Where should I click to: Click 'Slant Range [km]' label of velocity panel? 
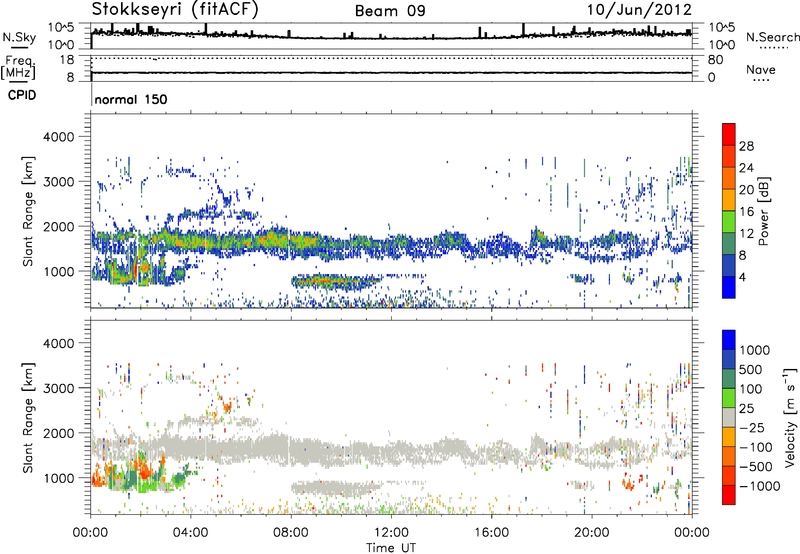coord(29,417)
